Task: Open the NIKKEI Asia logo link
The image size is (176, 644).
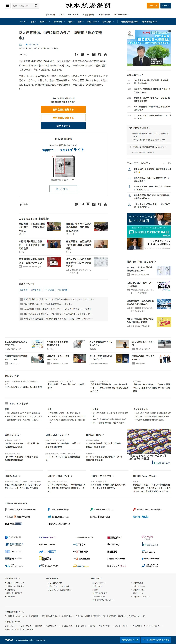Action: pos(141,516)
